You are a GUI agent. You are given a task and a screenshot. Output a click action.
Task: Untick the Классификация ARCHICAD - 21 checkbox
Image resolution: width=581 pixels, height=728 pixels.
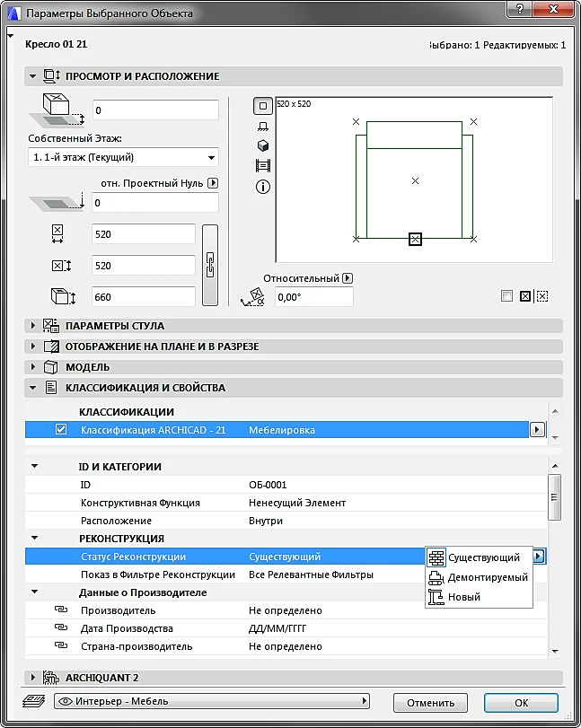(61, 429)
